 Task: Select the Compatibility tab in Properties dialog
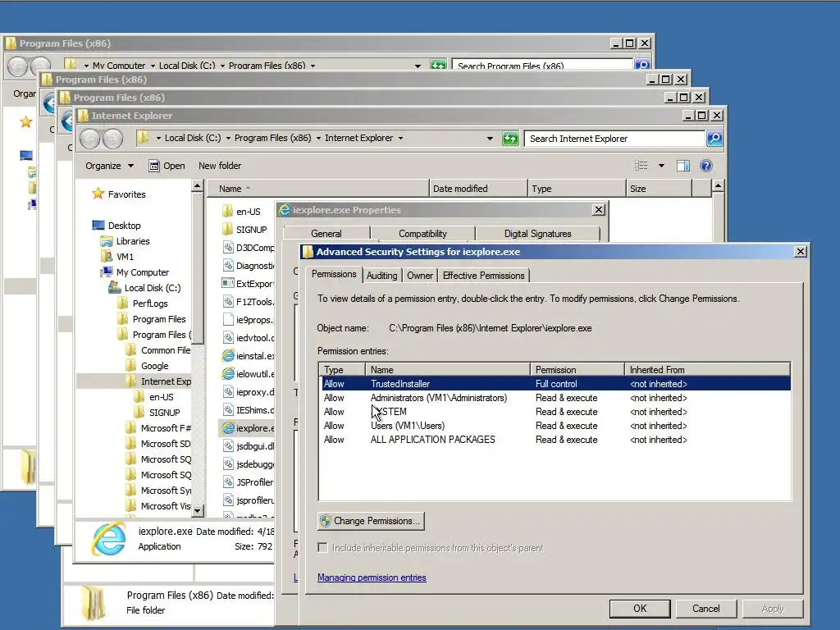click(x=422, y=234)
